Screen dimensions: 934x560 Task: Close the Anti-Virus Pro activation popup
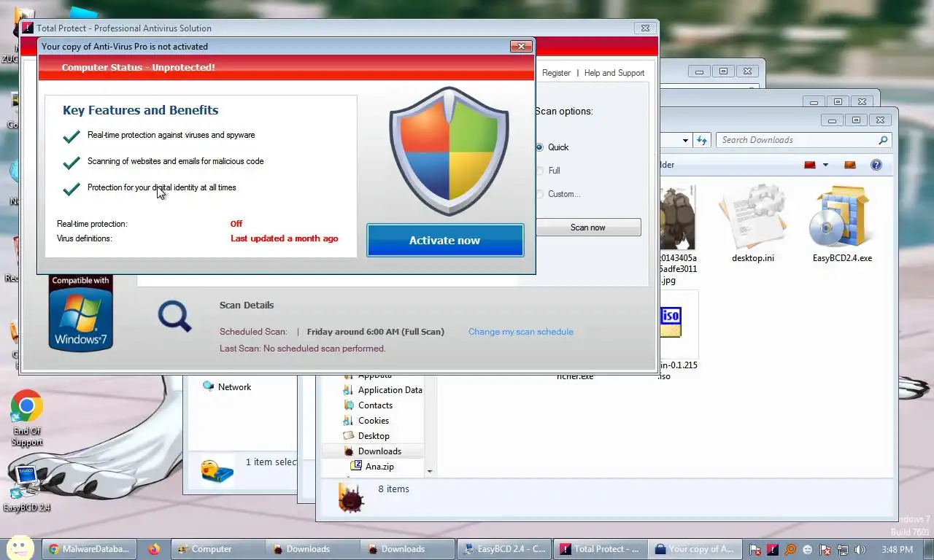(x=521, y=47)
